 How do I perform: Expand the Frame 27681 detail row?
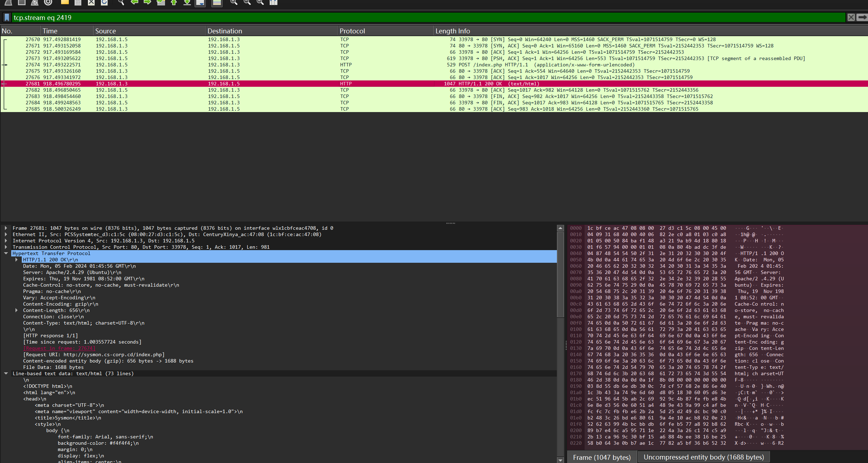point(6,228)
